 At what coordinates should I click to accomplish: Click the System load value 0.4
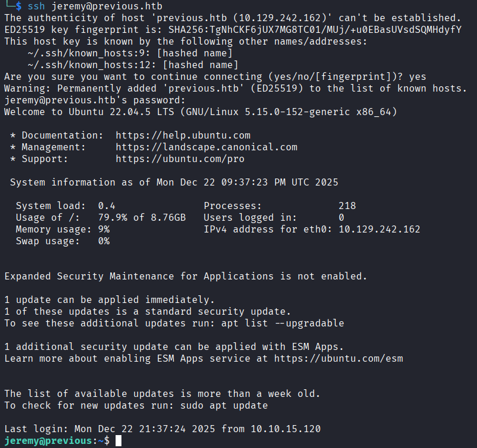click(106, 206)
